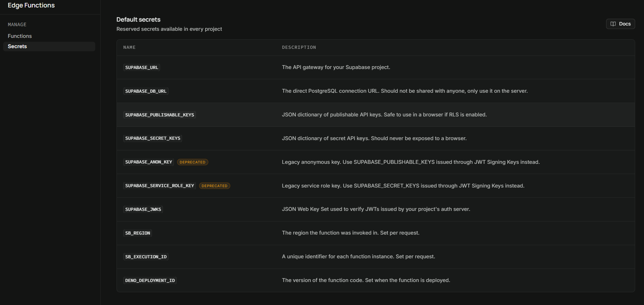This screenshot has height=305, width=644.
Task: Click the function code version description
Action: (x=366, y=280)
